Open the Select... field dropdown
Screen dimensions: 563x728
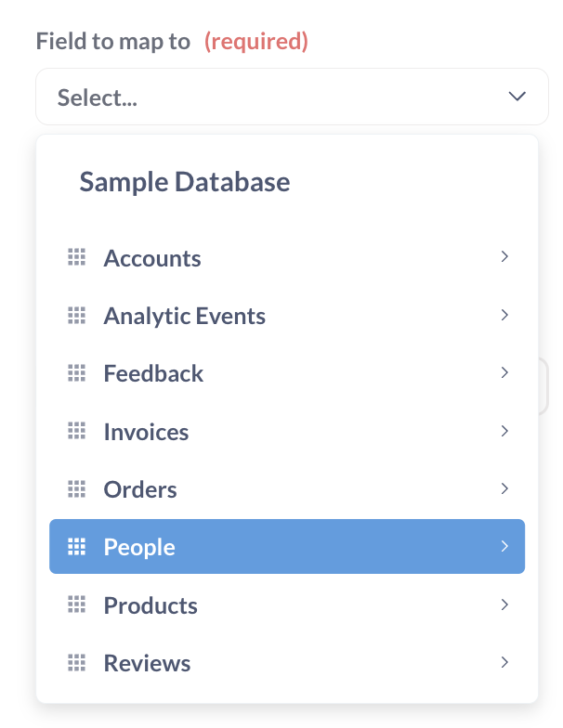coord(292,97)
